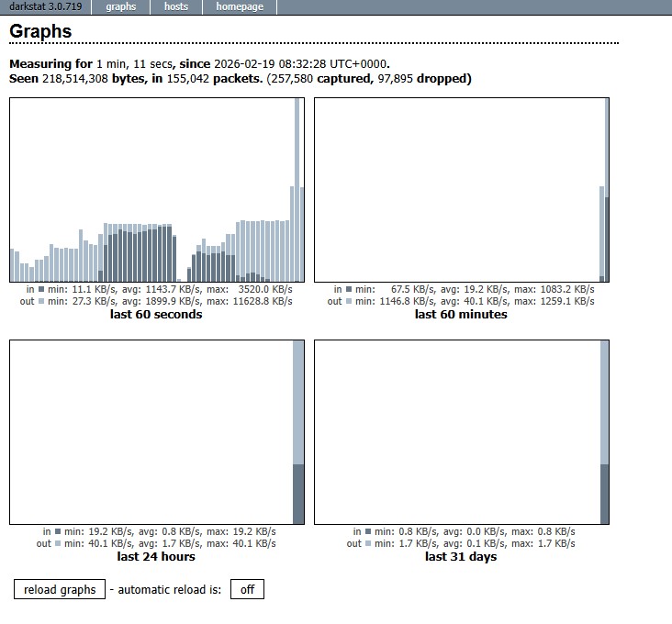Click the darkstat 3.0.719 version label
672x624 pixels.
tap(46, 6)
